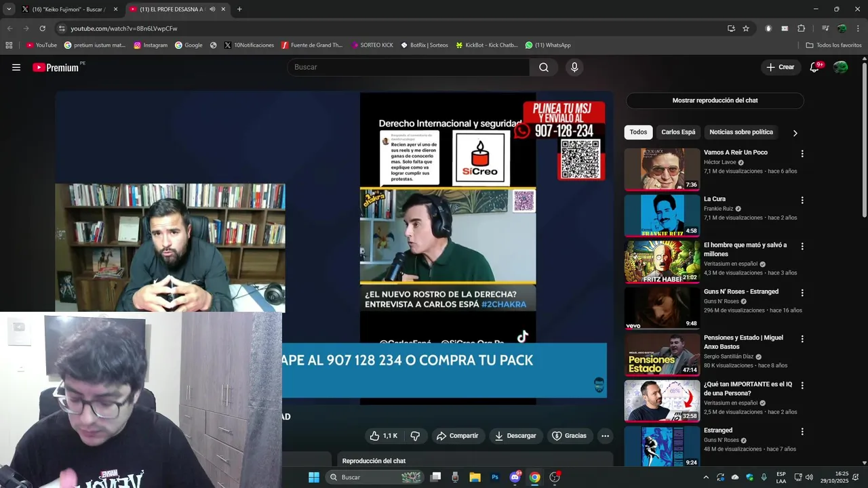
Task: Open a new browser tab
Action: tap(239, 9)
